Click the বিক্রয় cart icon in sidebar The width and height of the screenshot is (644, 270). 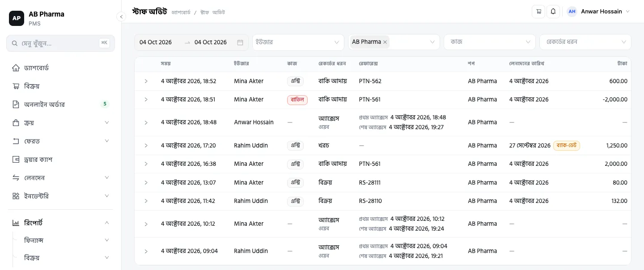16,86
